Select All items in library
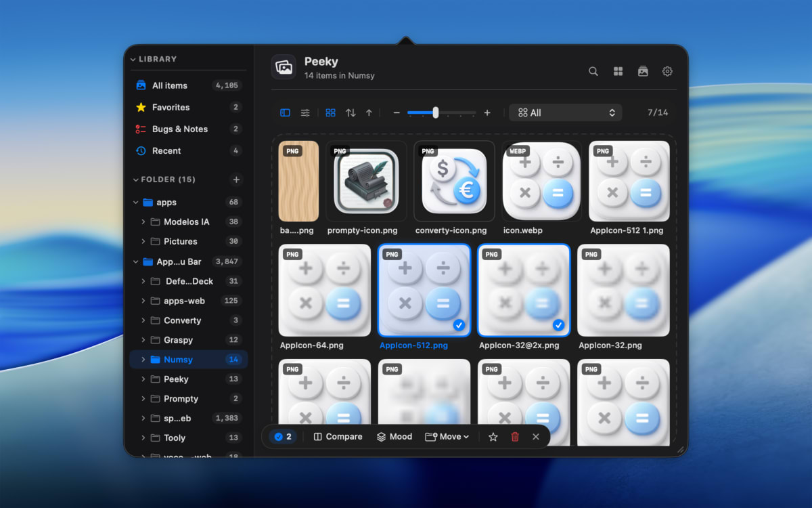This screenshot has width=812, height=508. click(189, 85)
